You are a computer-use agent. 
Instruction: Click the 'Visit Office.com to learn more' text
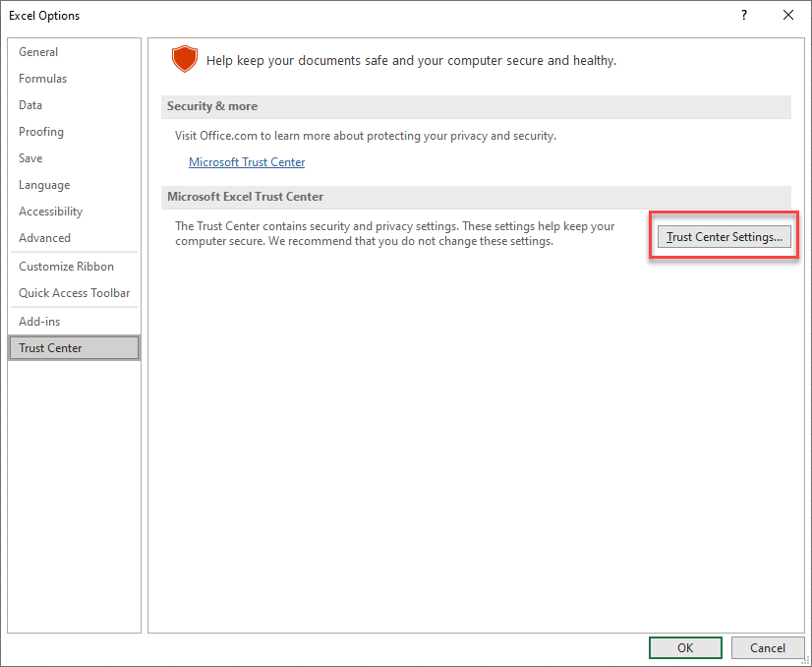365,136
